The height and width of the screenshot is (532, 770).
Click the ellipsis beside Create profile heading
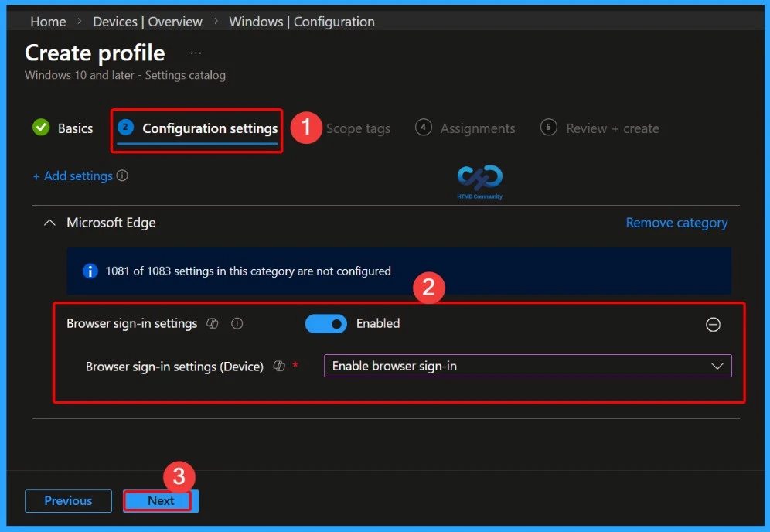click(x=196, y=52)
